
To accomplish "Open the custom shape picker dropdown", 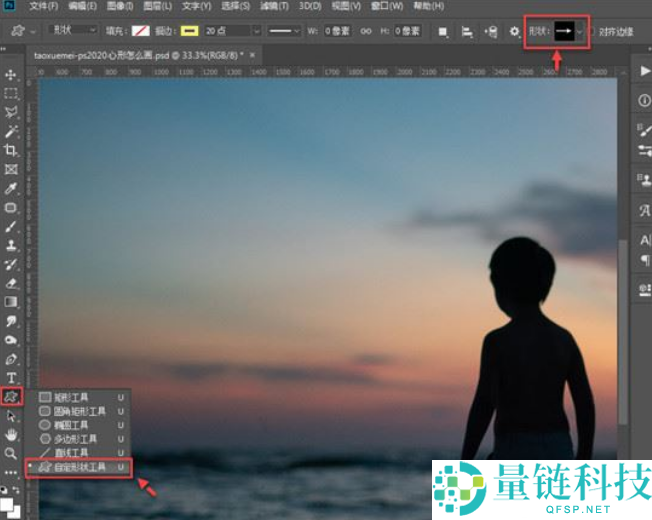I will point(579,32).
